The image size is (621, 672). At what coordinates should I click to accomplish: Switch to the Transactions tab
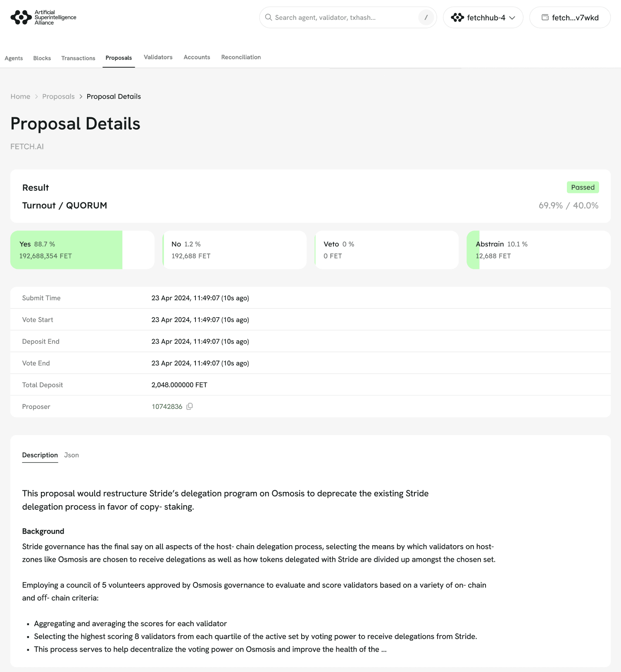tap(78, 58)
